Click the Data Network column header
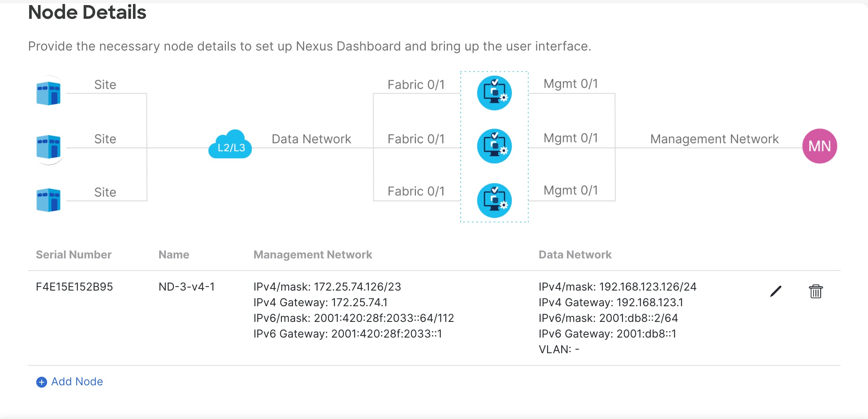 coord(575,255)
